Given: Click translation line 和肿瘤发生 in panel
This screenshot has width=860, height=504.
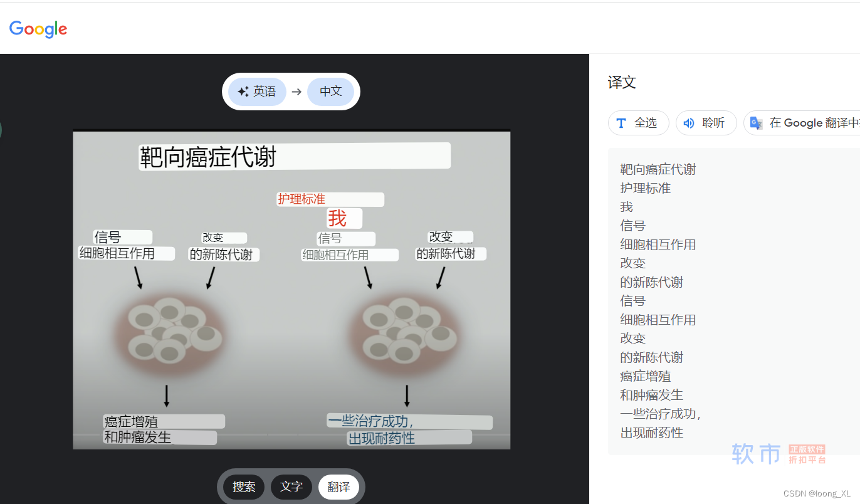Looking at the screenshot, I should tap(652, 395).
